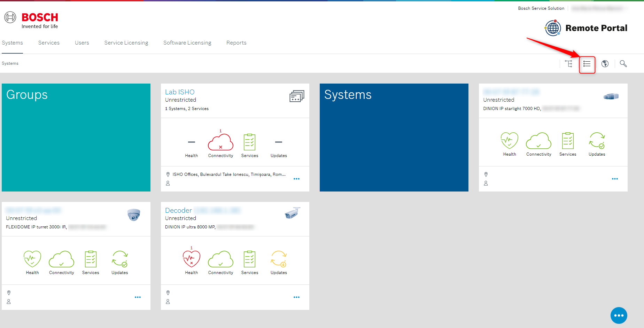Click the blue floating action button
This screenshot has height=328, width=644.
coord(619,315)
